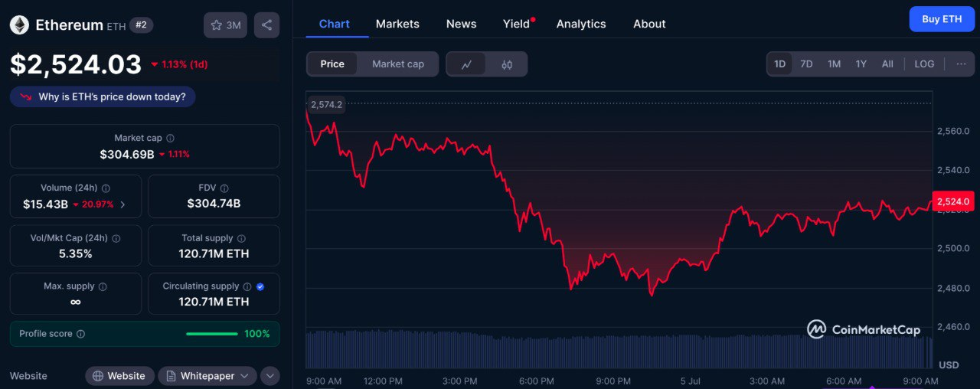Set chart range to 7D
Screen dimensions: 980x389
806,64
